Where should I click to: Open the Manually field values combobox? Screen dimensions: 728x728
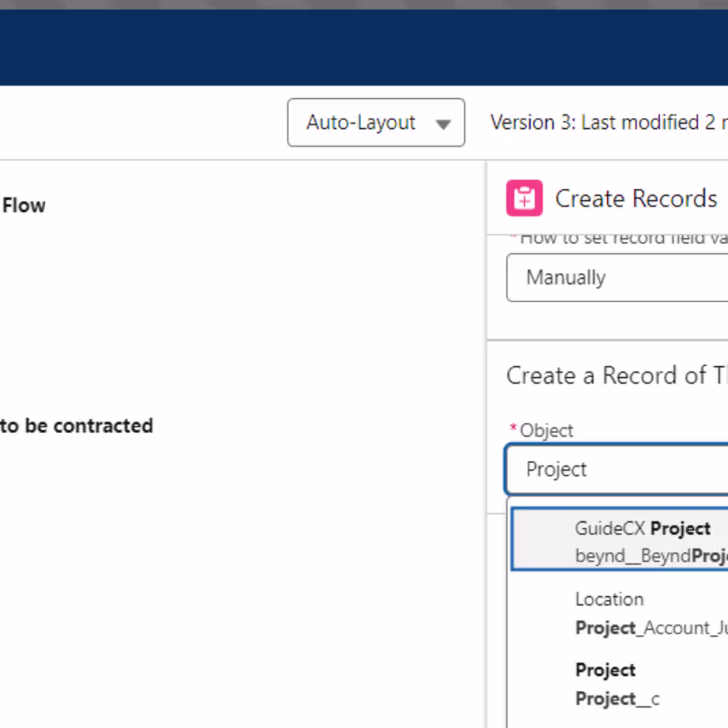[619, 277]
